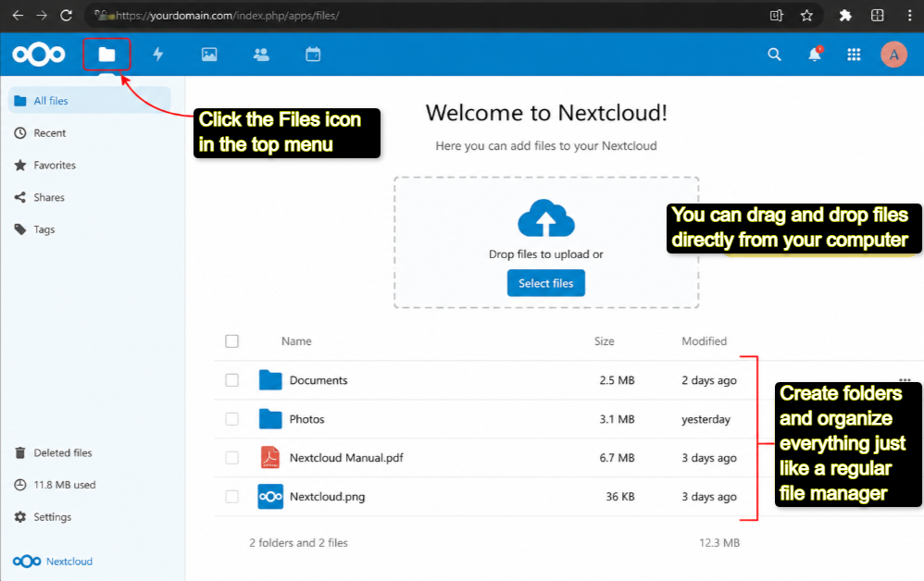The image size is (924, 581).
Task: Click the drop files upload area text
Action: [x=546, y=254]
